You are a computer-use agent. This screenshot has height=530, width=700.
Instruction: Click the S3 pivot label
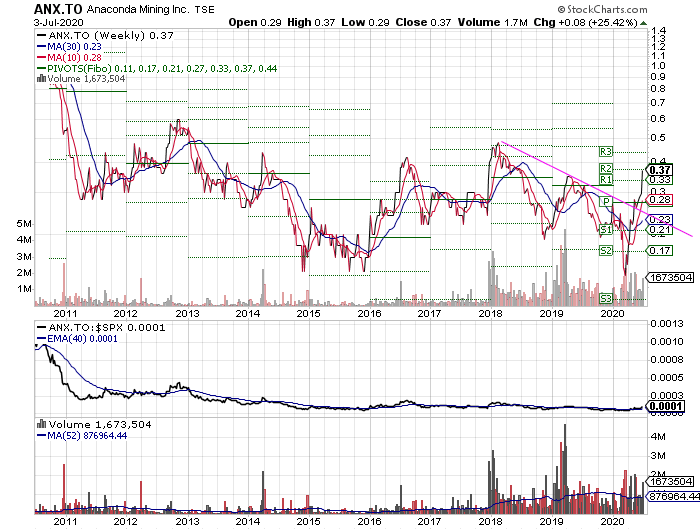(605, 298)
